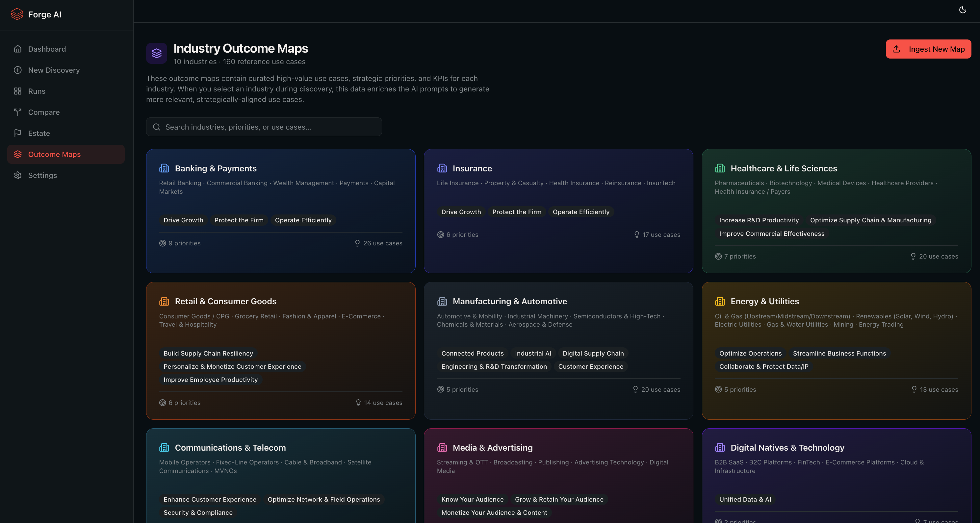Focus the search industries input field
980x523 pixels.
tap(264, 127)
